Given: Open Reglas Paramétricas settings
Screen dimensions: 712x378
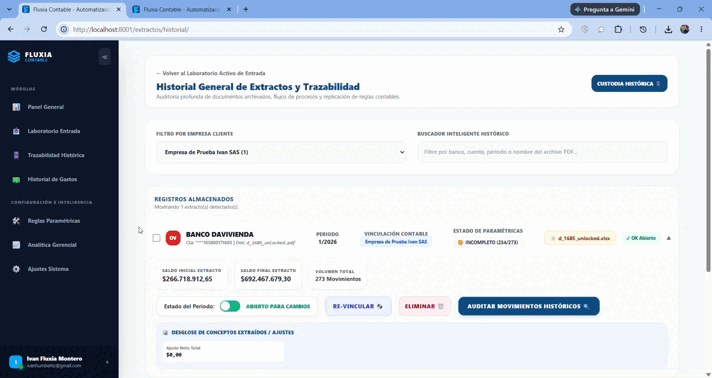Looking at the screenshot, I should 54,220.
